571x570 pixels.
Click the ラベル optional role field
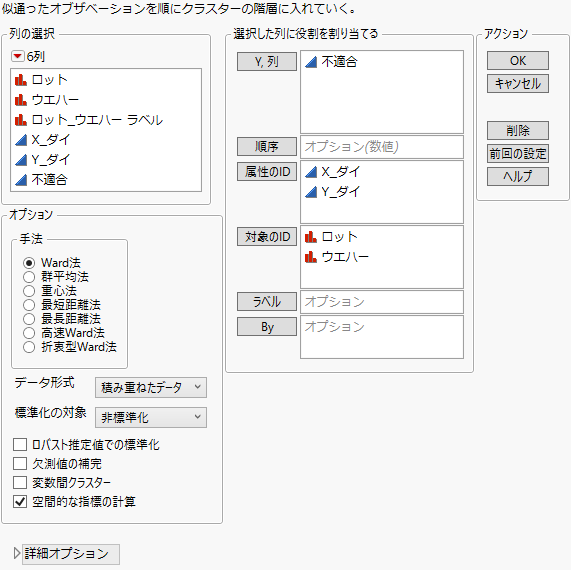382,302
